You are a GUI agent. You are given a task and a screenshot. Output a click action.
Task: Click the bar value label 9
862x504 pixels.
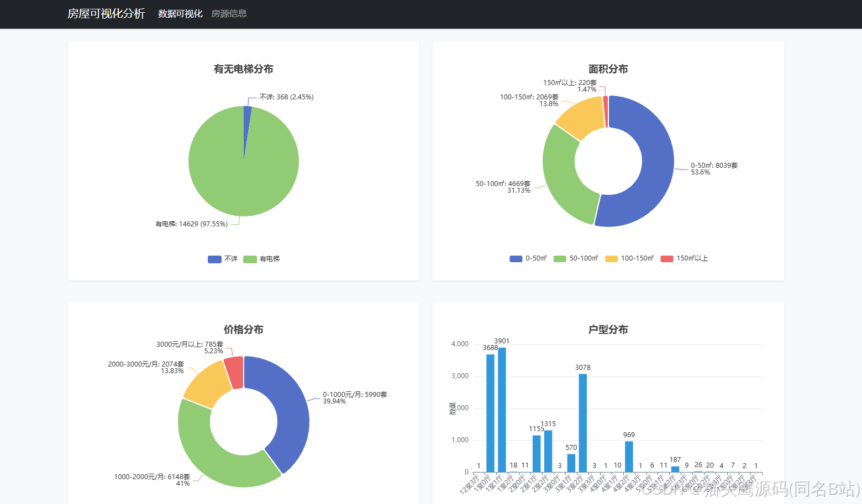pos(687,465)
